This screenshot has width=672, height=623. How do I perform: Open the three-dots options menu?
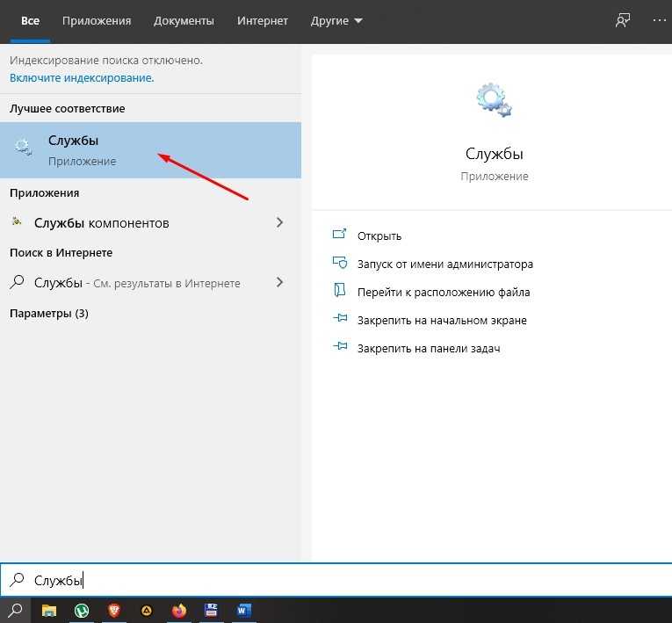(x=659, y=20)
